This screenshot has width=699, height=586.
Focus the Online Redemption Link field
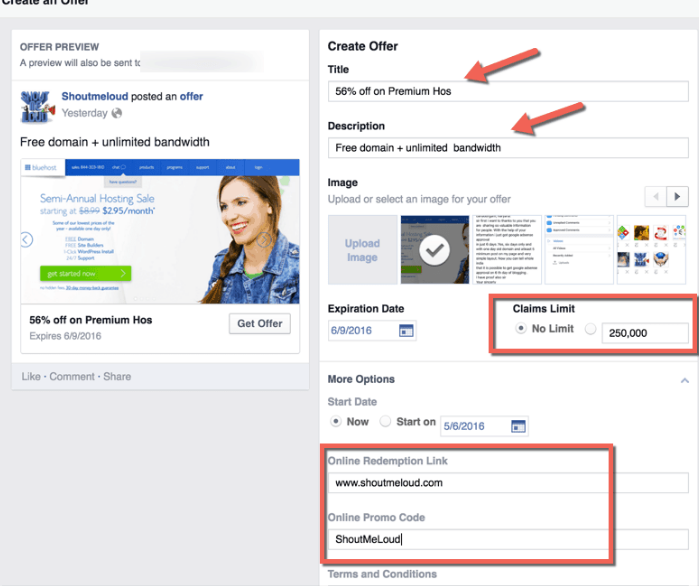[468, 483]
